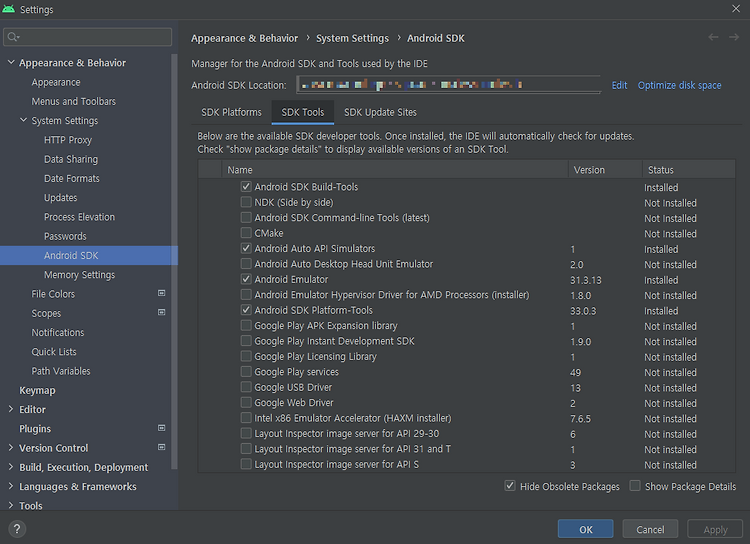
Task: Collapse System Settings tree node
Action: click(23, 120)
